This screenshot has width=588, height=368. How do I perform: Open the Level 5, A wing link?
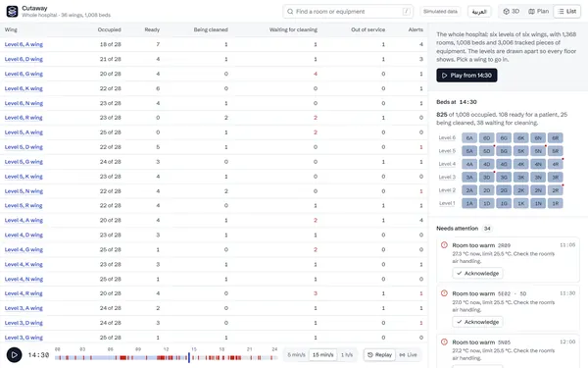(x=24, y=132)
